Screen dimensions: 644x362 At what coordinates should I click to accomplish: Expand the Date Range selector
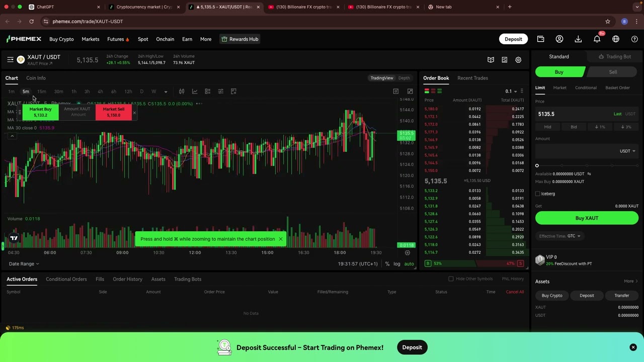pos(24,264)
